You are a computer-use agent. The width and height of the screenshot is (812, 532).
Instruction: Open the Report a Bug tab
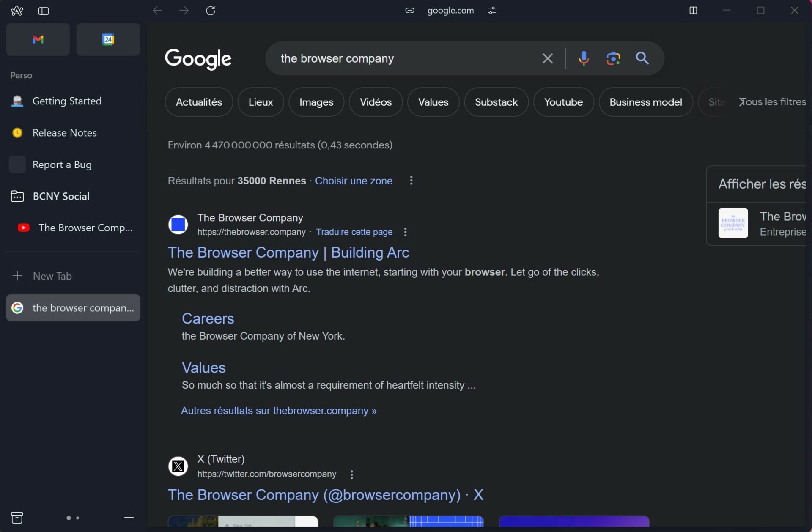pyautogui.click(x=73, y=165)
